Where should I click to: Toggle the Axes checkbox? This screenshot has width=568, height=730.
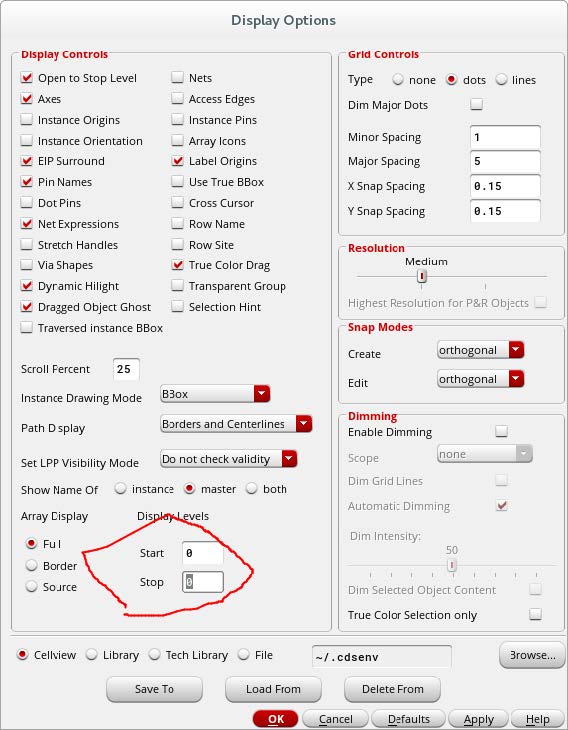(27, 98)
